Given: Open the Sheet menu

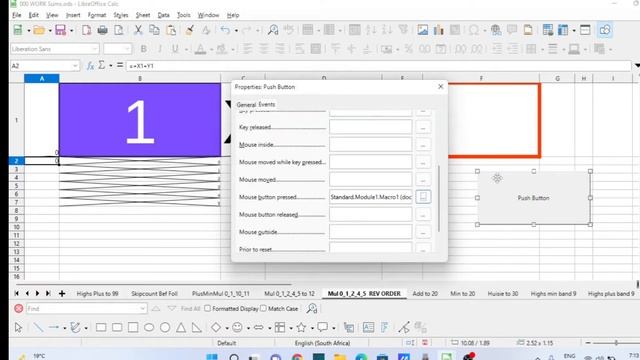Looking at the screenshot, I should click(x=143, y=15).
